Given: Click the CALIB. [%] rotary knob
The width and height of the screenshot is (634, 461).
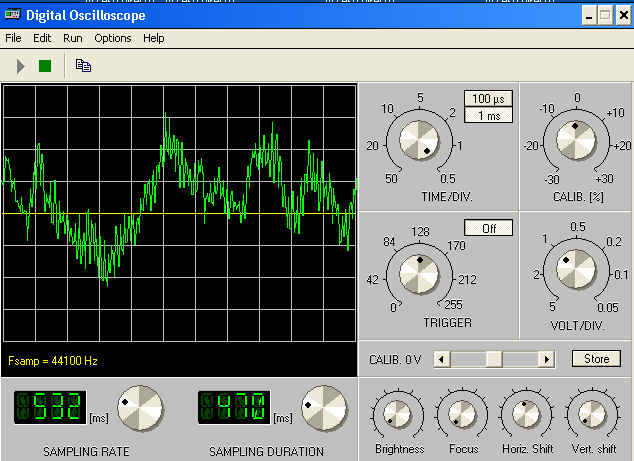Looking at the screenshot, I should pos(575,138).
